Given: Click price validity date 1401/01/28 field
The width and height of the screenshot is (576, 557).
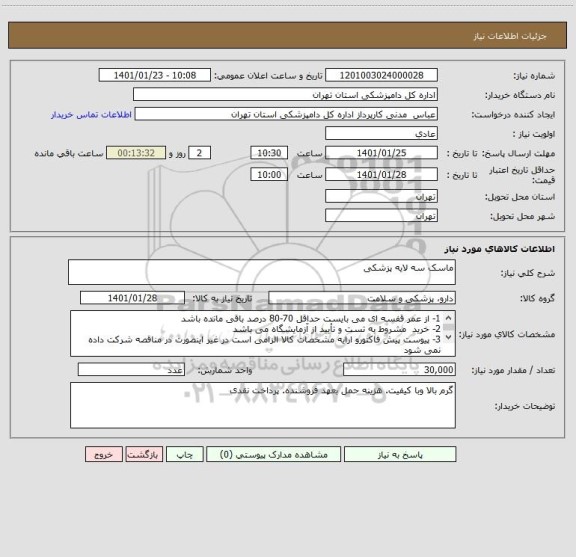Looking at the screenshot, I should click(381, 175).
